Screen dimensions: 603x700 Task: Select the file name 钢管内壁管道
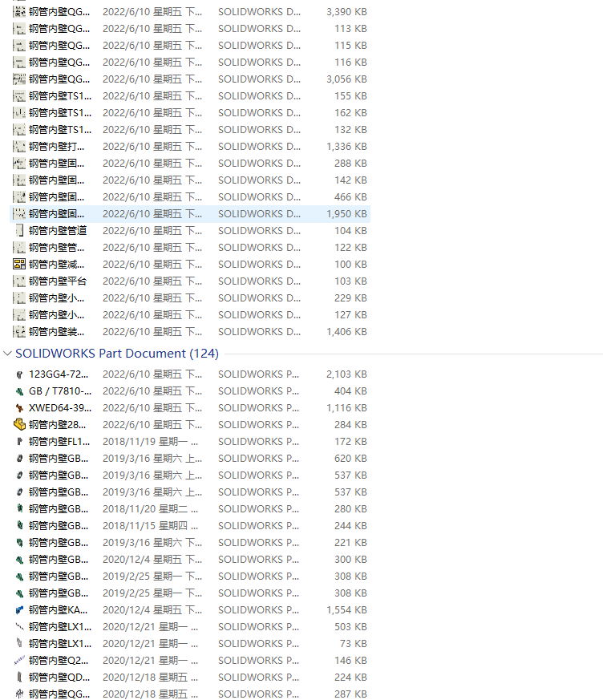(58, 231)
